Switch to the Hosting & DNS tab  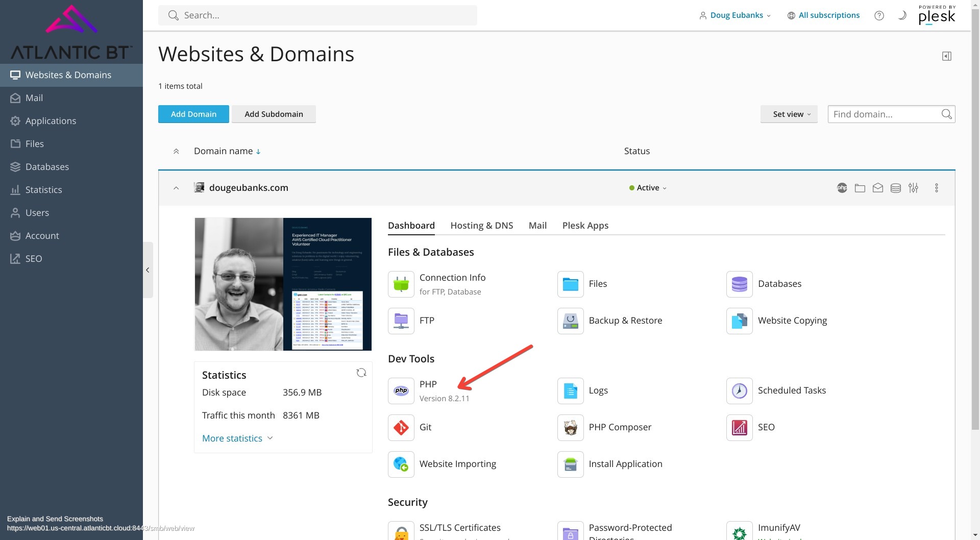(x=482, y=226)
